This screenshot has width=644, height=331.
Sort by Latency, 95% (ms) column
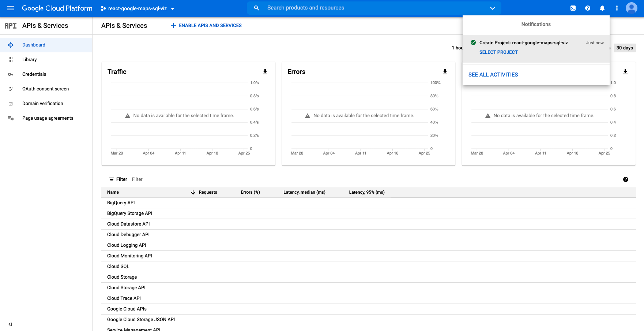pyautogui.click(x=367, y=192)
